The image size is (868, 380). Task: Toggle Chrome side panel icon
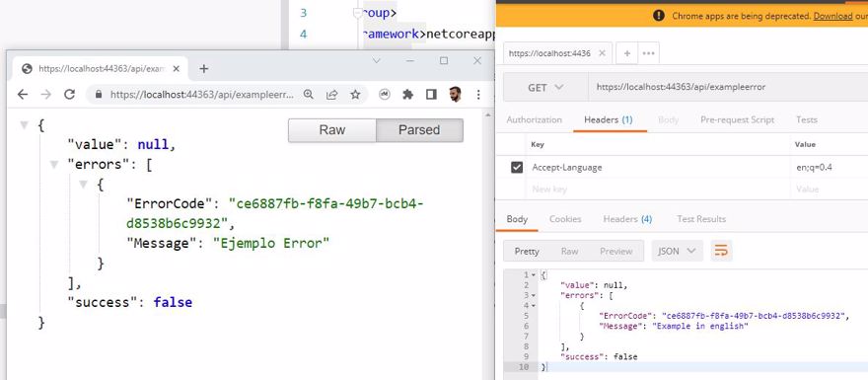tap(431, 95)
